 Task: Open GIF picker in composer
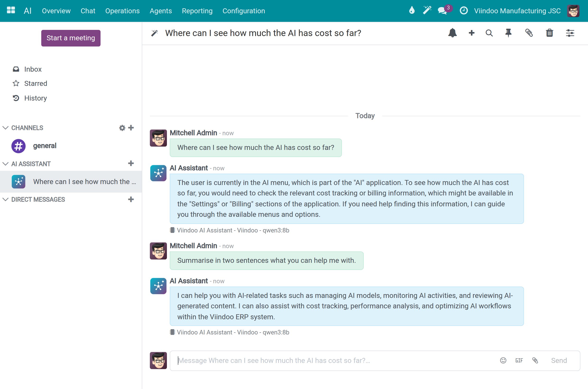pos(519,361)
